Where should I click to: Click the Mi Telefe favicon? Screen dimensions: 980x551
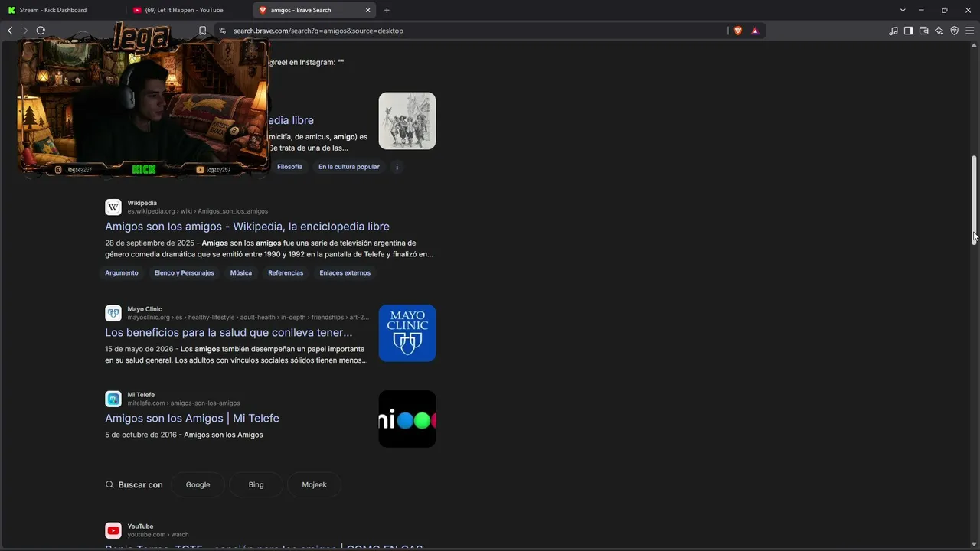point(113,399)
